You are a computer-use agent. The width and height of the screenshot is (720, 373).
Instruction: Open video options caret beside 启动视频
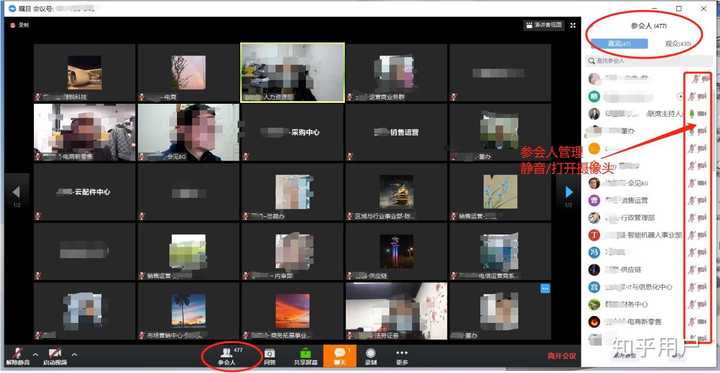(x=74, y=355)
